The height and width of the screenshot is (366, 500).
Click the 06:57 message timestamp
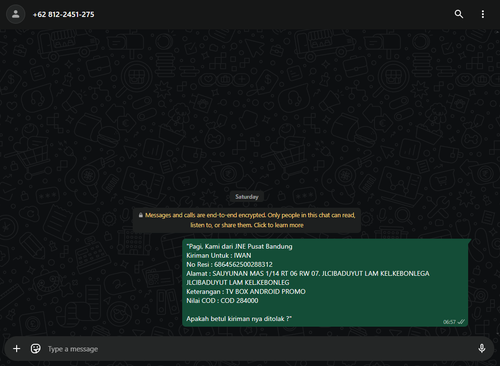(449, 322)
